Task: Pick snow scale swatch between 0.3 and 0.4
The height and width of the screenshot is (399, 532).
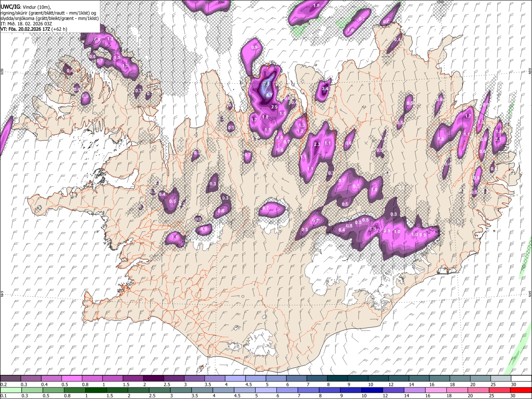Action: click(31, 379)
